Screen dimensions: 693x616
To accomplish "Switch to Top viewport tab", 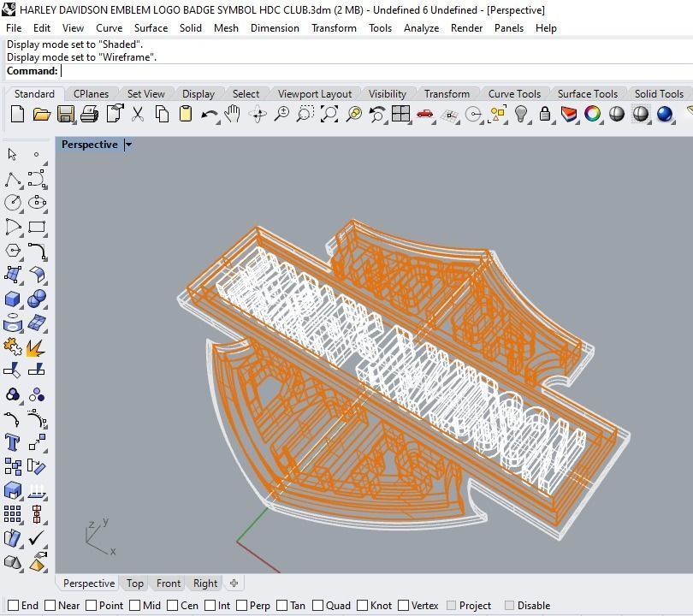I will tap(135, 583).
